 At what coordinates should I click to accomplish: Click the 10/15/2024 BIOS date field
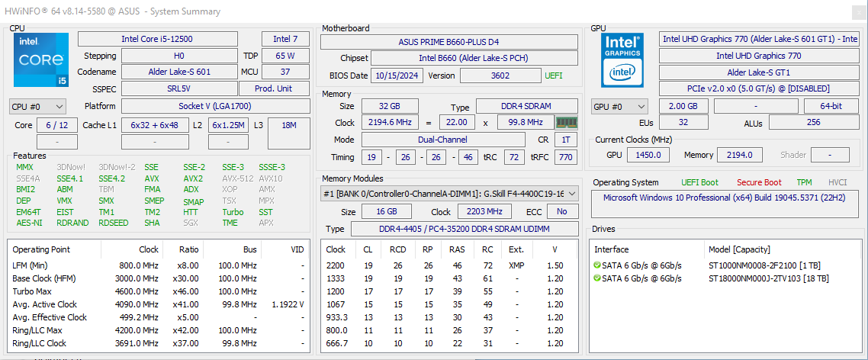click(397, 76)
